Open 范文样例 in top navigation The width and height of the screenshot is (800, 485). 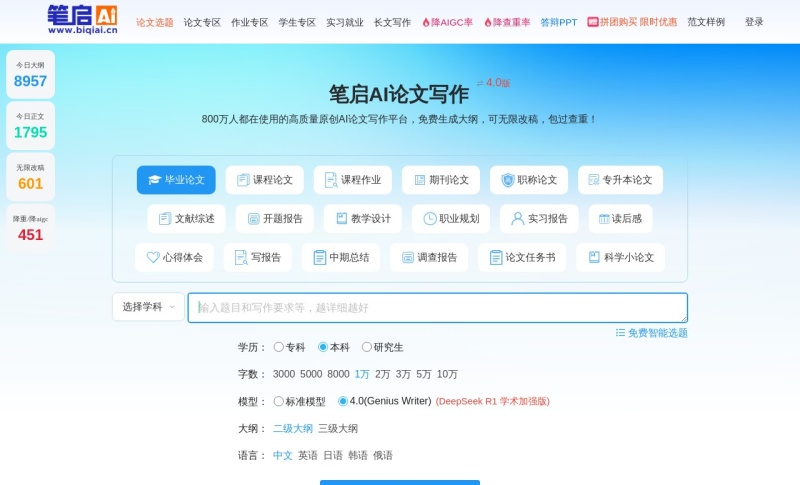pos(706,22)
